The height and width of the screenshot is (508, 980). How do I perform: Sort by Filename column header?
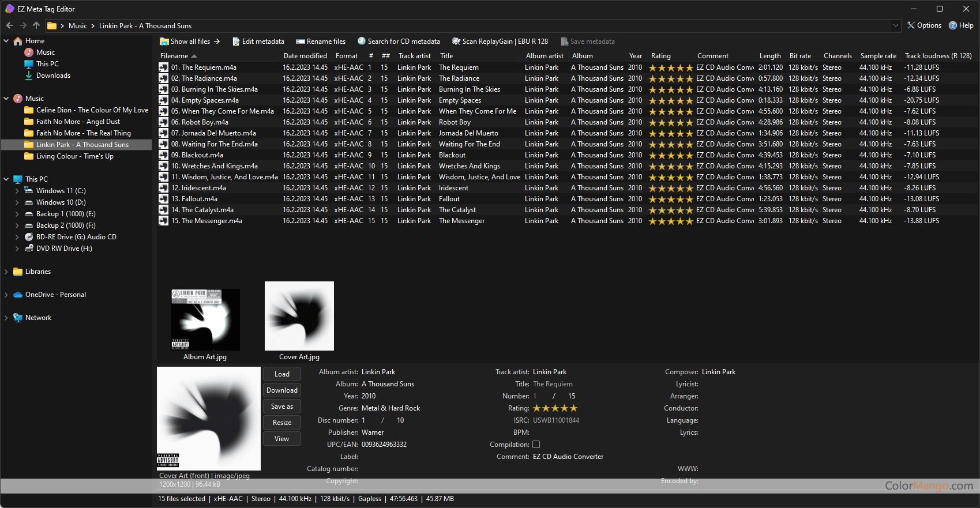(174, 56)
